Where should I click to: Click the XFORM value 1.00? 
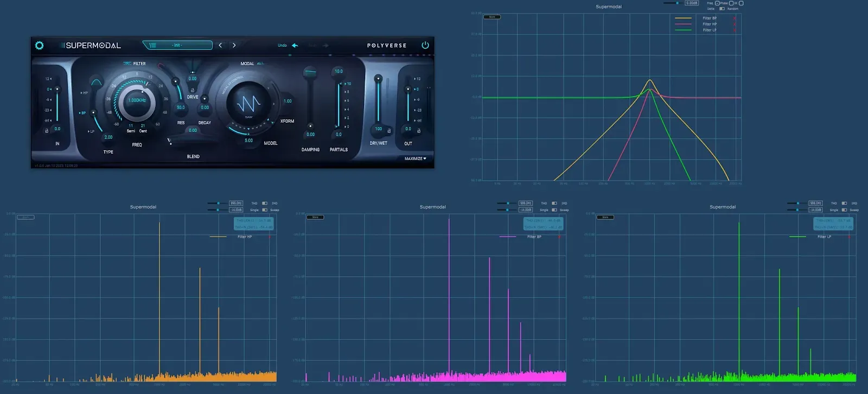click(x=288, y=101)
